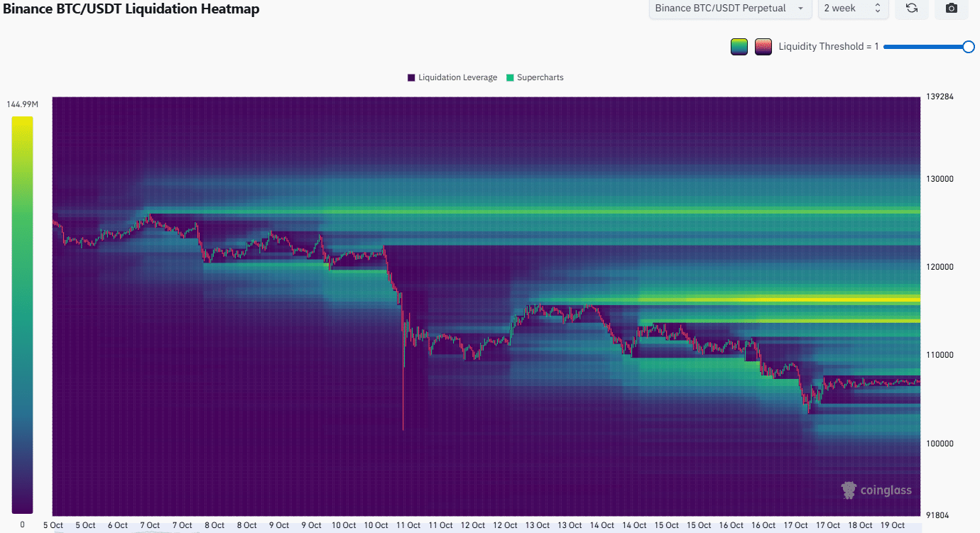Click the camera screenshot icon

coord(952,9)
